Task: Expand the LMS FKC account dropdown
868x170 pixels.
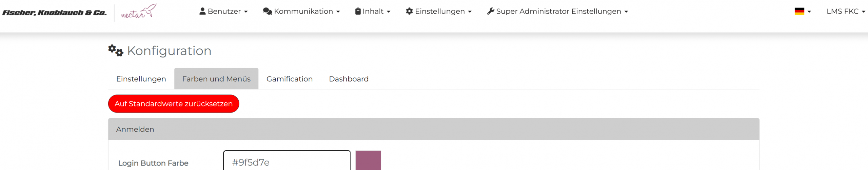Action: pyautogui.click(x=846, y=11)
